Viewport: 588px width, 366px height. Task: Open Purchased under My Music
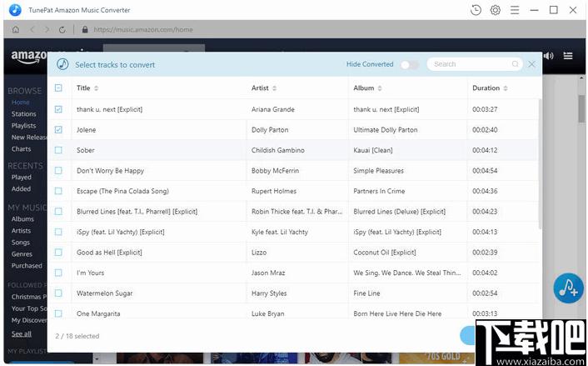(x=27, y=266)
